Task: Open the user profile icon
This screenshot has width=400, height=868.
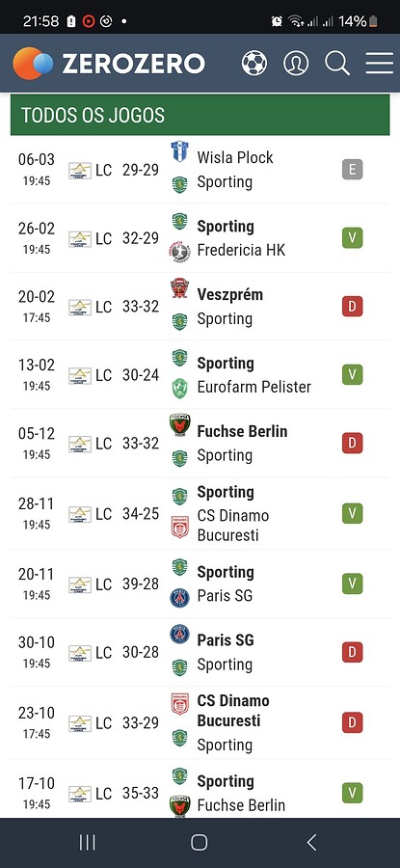Action: pos(296,63)
